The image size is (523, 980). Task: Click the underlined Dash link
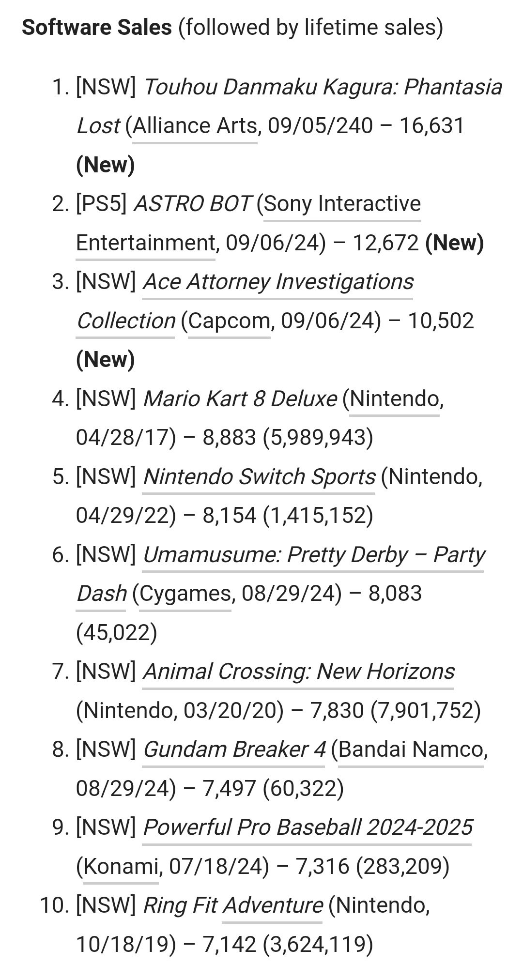(102, 594)
